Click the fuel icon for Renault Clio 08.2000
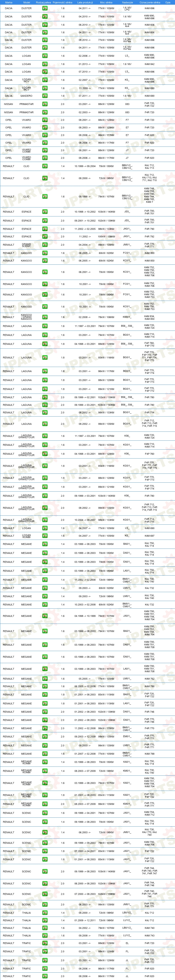Image resolution: width=175 pixels, height=980 pixels. (x=45, y=178)
